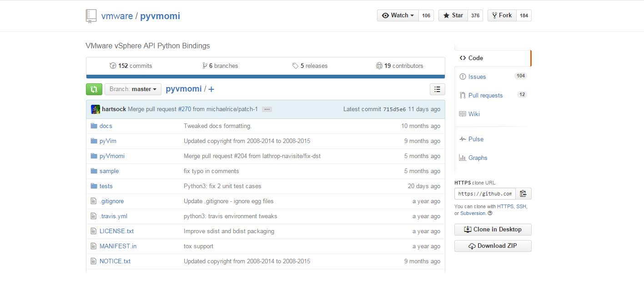Open the forks count 184
The width and height of the screenshot is (644, 287).
tap(524, 15)
